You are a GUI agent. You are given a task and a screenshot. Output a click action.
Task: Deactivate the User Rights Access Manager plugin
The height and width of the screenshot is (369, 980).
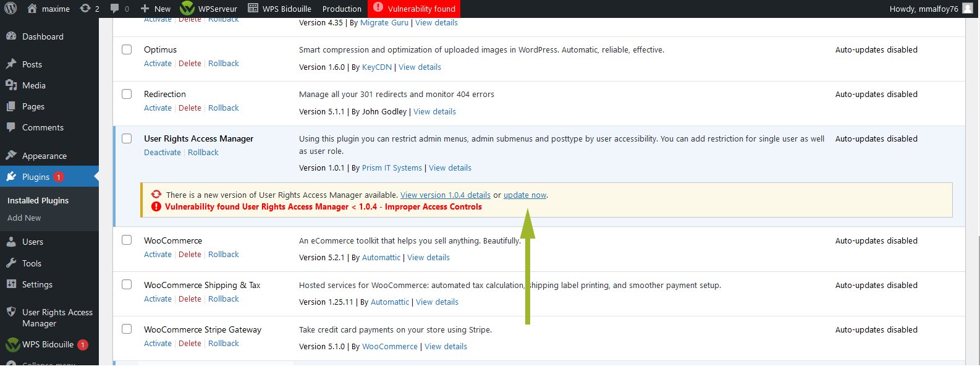[x=163, y=153]
